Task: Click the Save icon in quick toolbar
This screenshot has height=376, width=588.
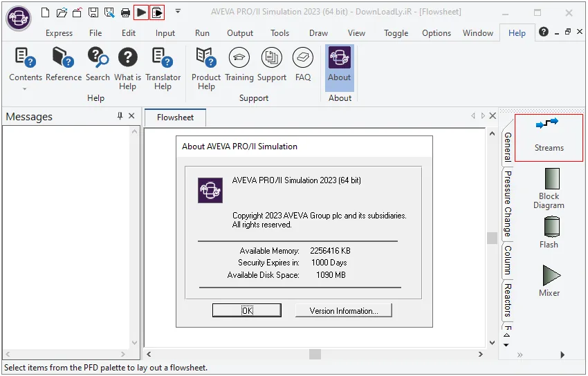Action: (93, 12)
